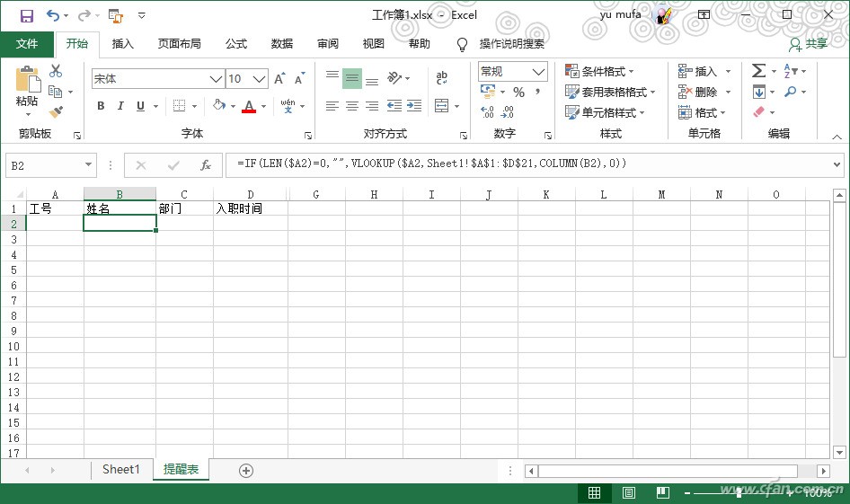Click the Cut scissors icon

point(56,71)
